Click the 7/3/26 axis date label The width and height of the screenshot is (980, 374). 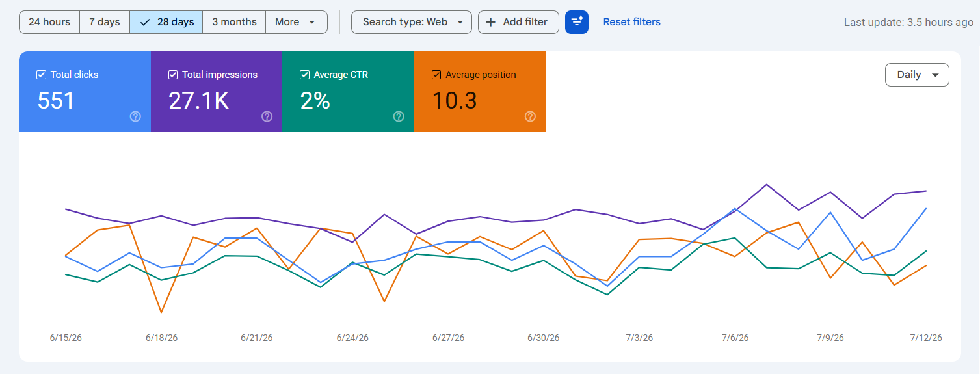pos(639,338)
